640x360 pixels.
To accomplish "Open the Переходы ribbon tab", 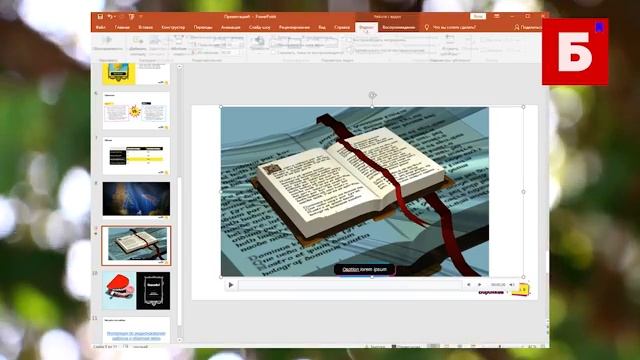I will 203,27.
